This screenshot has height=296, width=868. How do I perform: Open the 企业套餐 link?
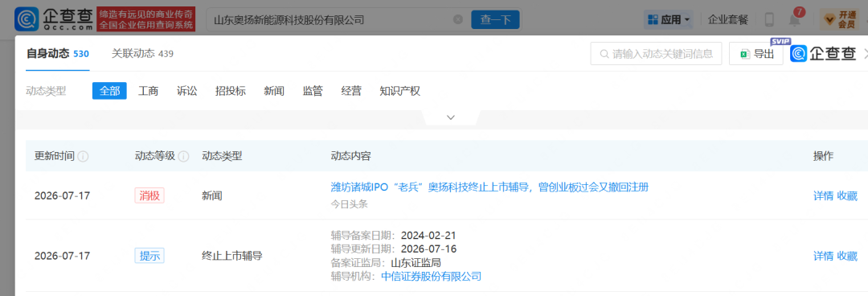click(728, 20)
